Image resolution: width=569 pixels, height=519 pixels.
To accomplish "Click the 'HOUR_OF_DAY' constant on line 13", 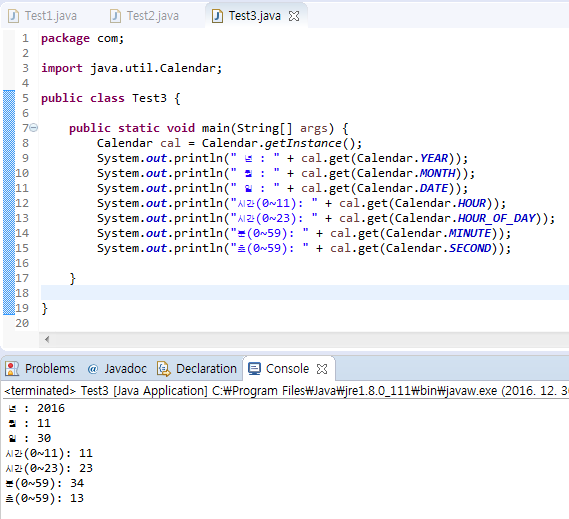I will 496,218.
